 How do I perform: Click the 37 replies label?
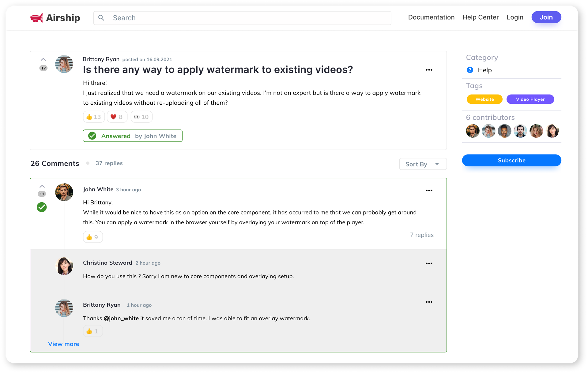pyautogui.click(x=109, y=163)
